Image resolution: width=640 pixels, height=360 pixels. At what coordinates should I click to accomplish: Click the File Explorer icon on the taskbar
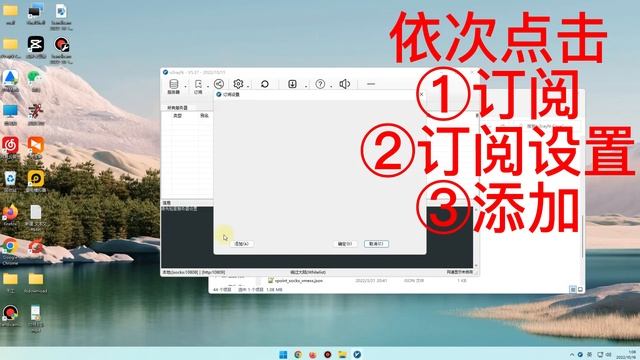pos(342,354)
